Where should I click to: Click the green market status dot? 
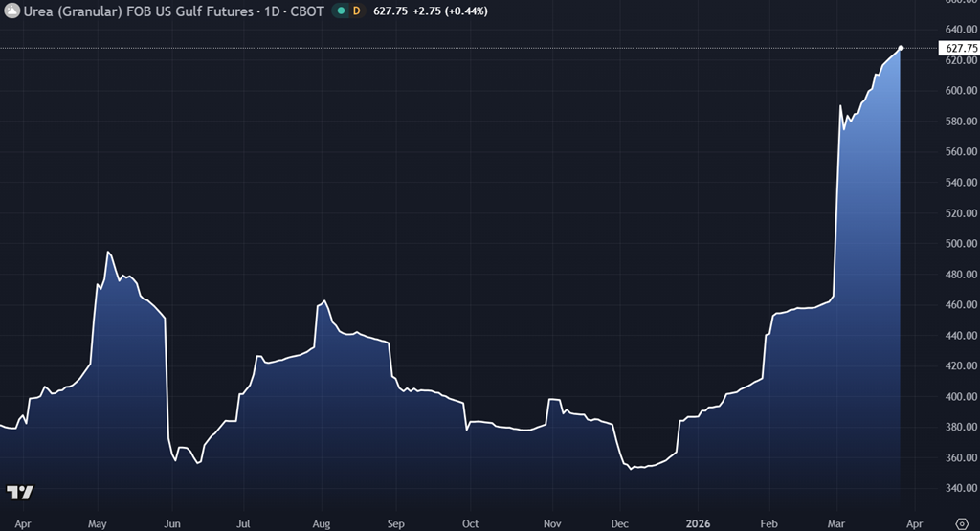(x=341, y=11)
